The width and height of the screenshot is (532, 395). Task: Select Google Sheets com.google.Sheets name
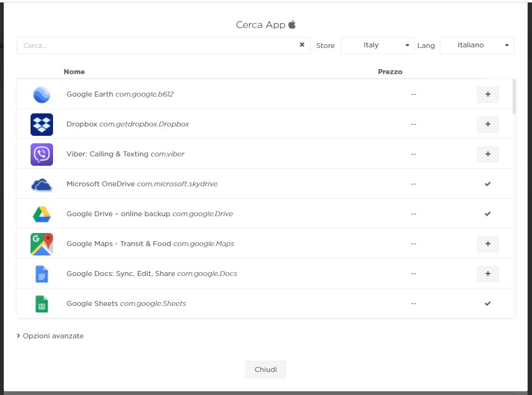tap(126, 303)
